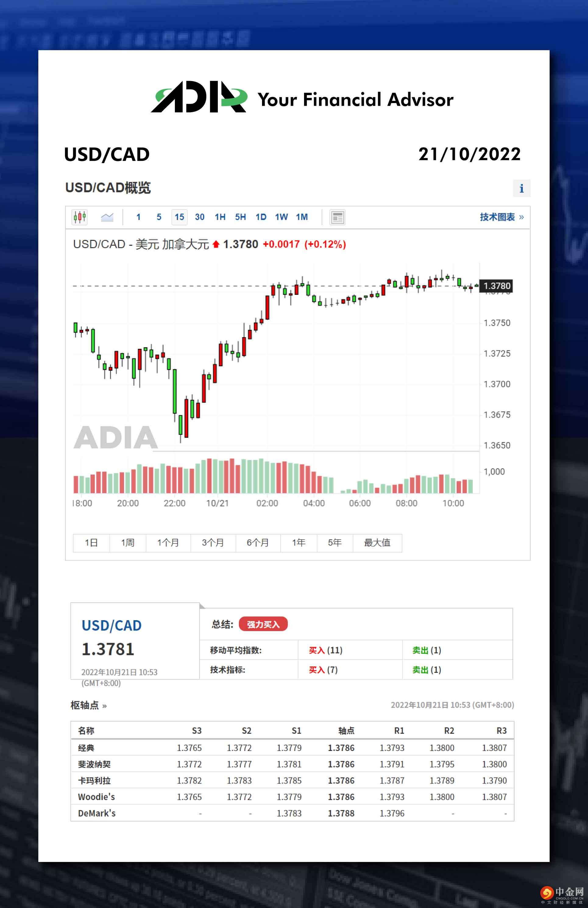Select the 5H chart interval
588x908 pixels.
[240, 217]
